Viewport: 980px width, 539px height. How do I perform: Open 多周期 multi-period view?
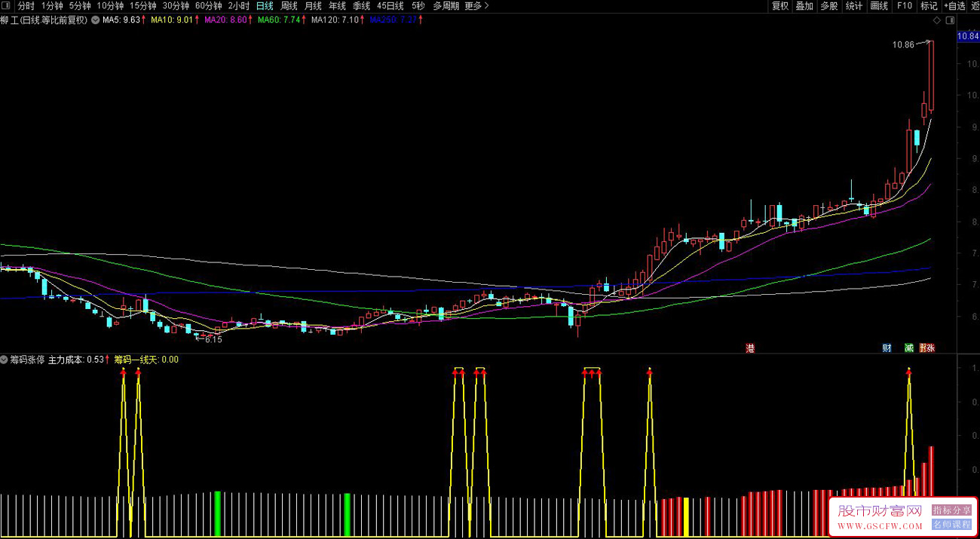pyautogui.click(x=446, y=6)
